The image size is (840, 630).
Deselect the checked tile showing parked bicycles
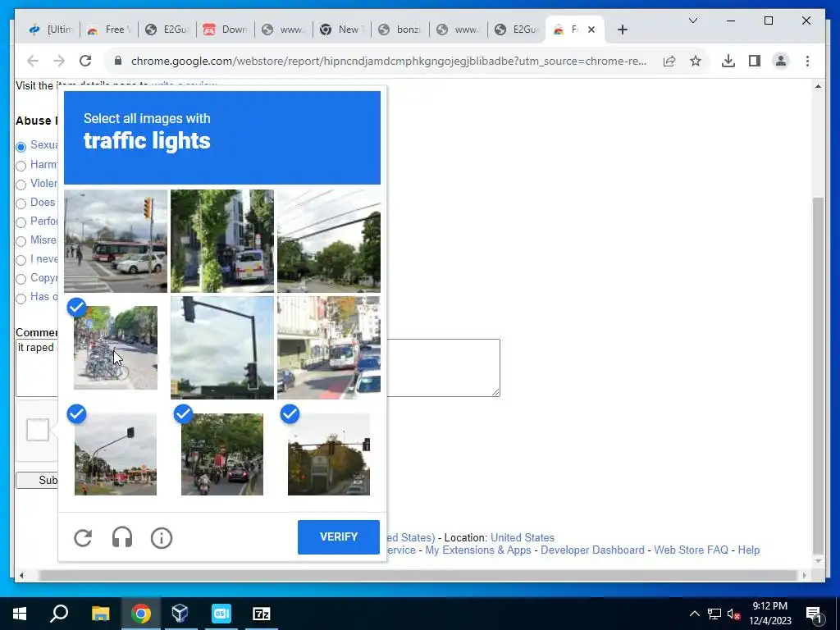coord(116,348)
